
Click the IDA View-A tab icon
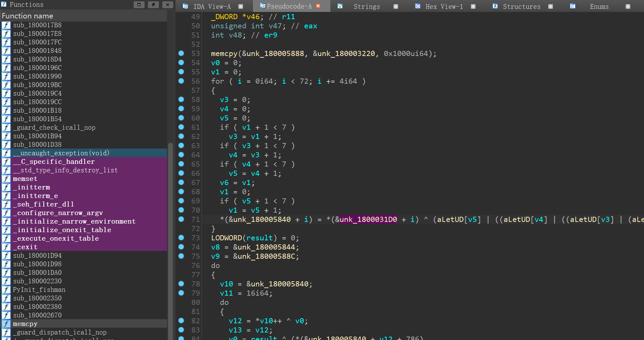click(x=185, y=6)
